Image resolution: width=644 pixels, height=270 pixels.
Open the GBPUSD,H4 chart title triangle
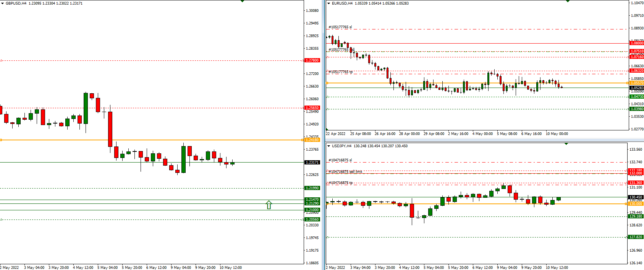coord(2,3)
